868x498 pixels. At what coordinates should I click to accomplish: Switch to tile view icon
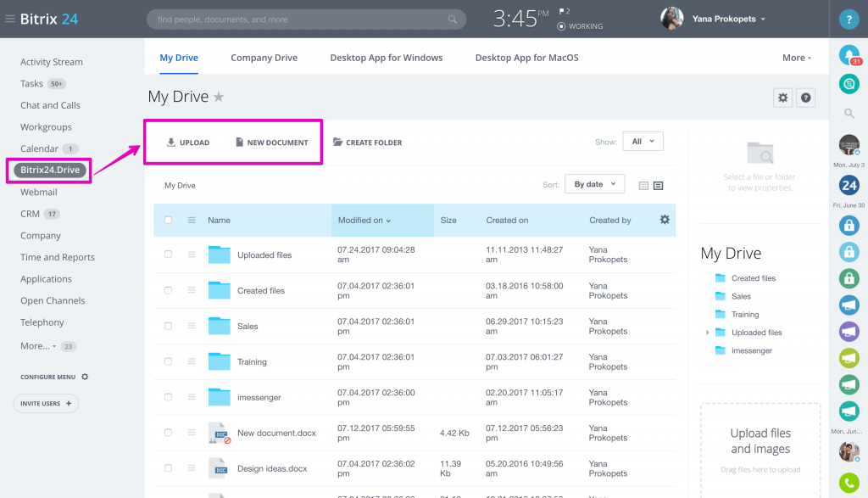point(643,186)
